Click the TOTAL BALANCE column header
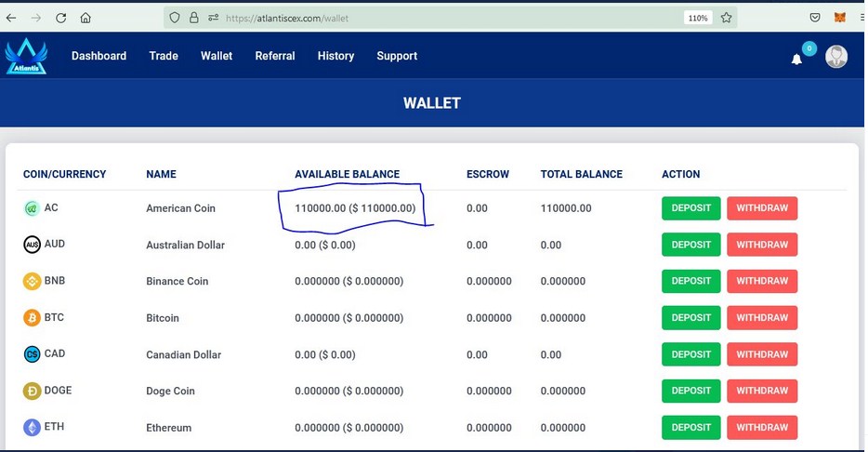This screenshot has height=452, width=868. [x=581, y=174]
